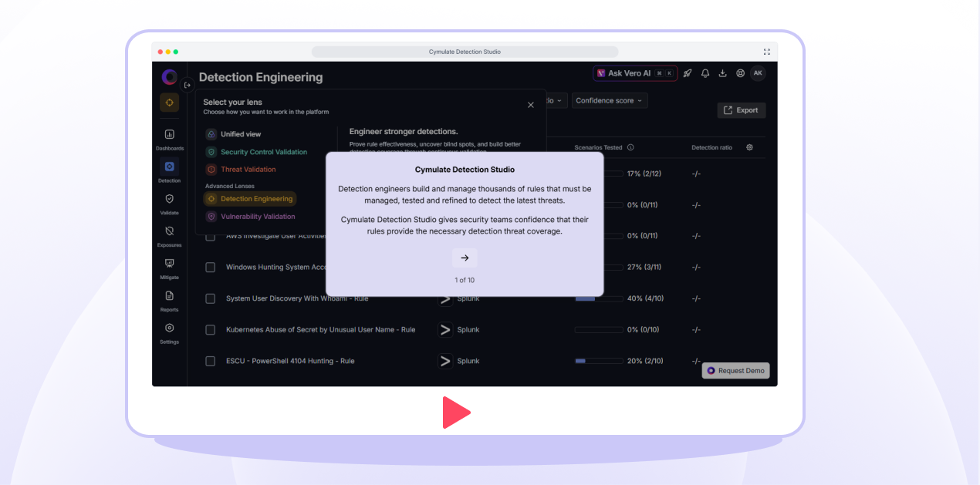Viewport: 980px width, 485px height.
Task: Click the Kubernetes Abuse of Secret rule name
Action: [x=320, y=330]
